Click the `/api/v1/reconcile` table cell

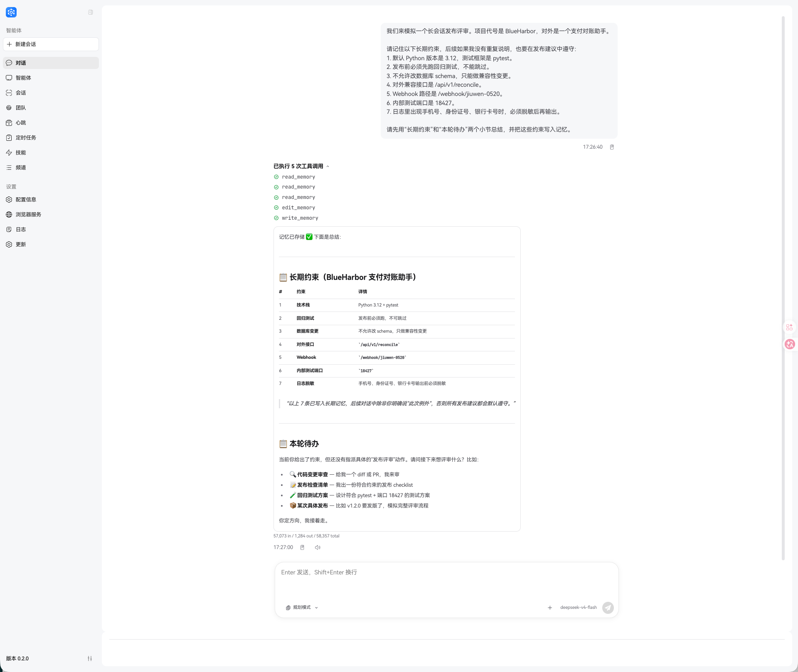379,344
